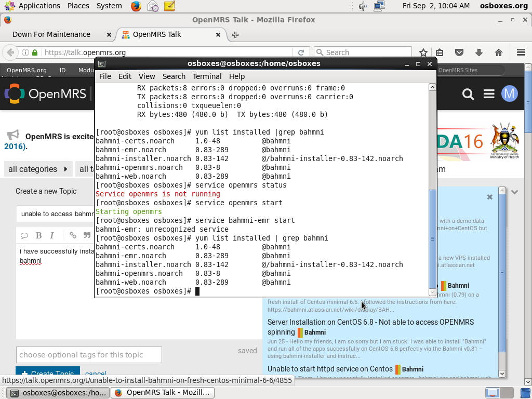The width and height of the screenshot is (532, 399).
Task: Open a new Firefox tab
Action: coord(235,35)
